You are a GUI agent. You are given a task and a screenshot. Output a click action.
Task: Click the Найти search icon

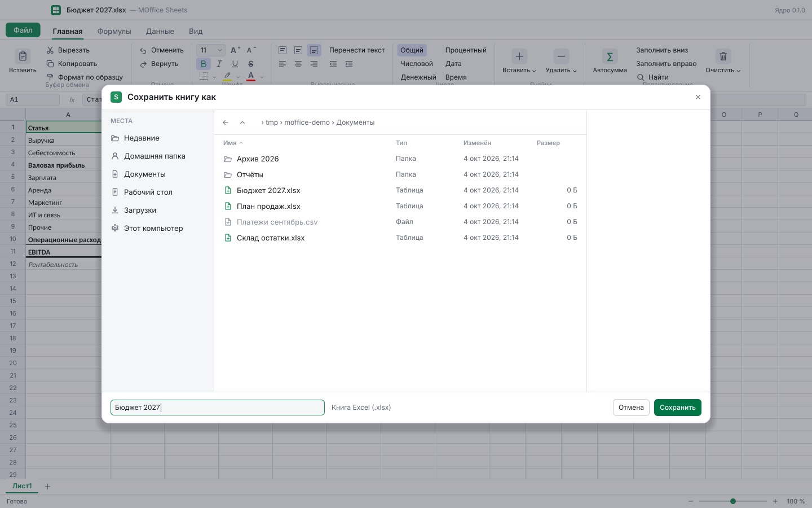click(641, 77)
